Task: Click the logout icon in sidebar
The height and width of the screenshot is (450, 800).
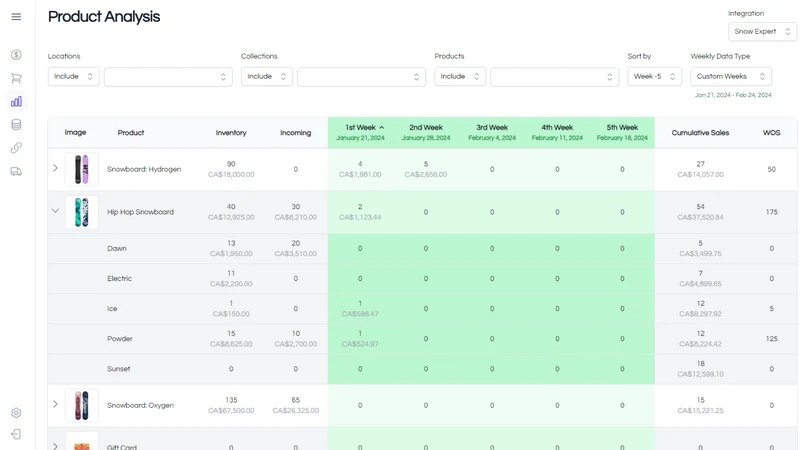Action: point(16,434)
